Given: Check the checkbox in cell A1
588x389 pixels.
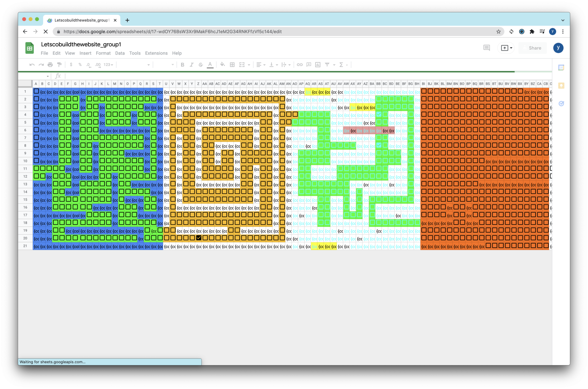Looking at the screenshot, I should click(36, 91).
